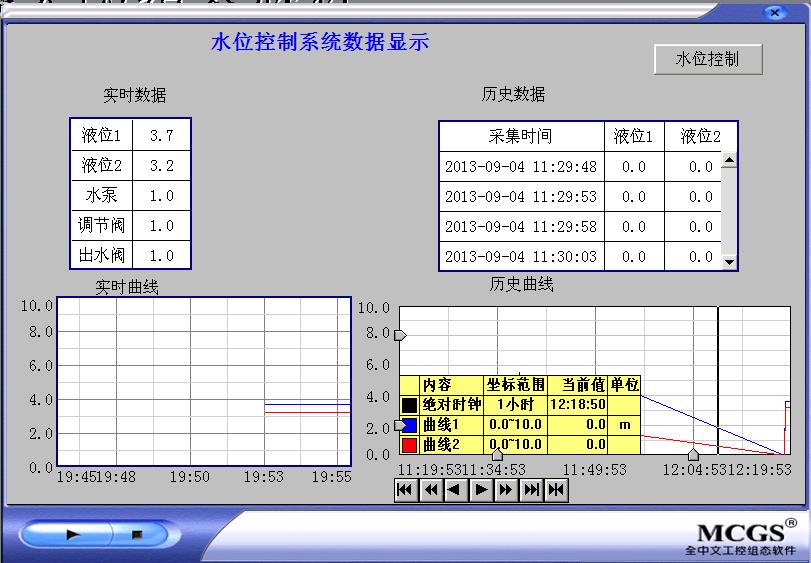The height and width of the screenshot is (563, 811).
Task: Open the 水位控制 screen
Action: tap(708, 59)
